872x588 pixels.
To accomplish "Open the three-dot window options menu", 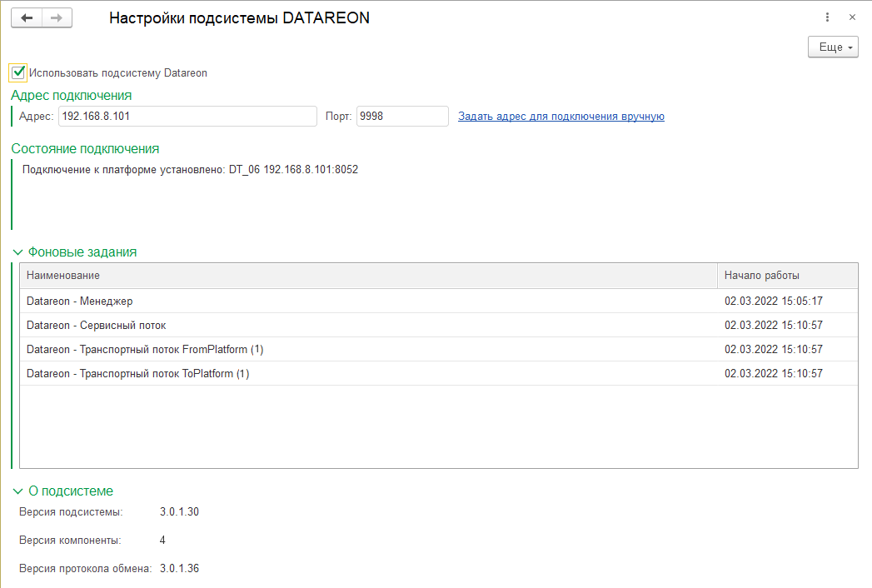I will point(827,17).
